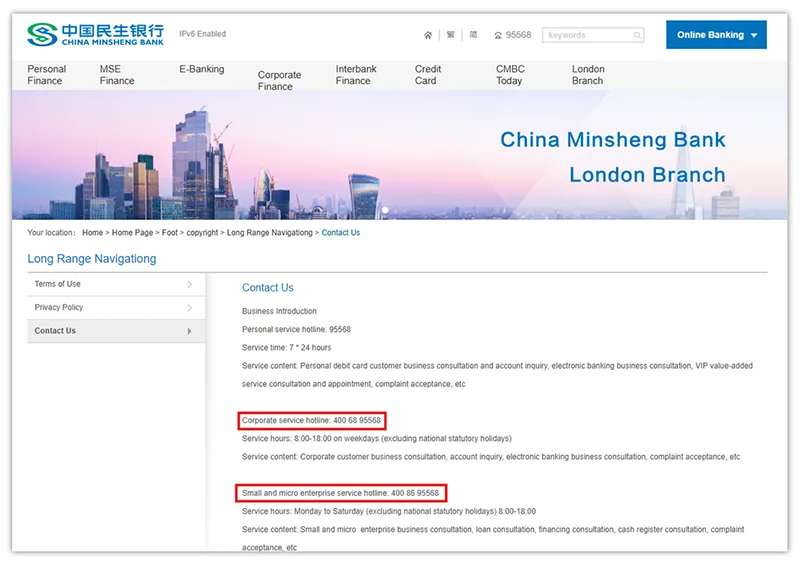Click chevron next to Terms of Use
The width and height of the screenshot is (800, 565).
[189, 284]
